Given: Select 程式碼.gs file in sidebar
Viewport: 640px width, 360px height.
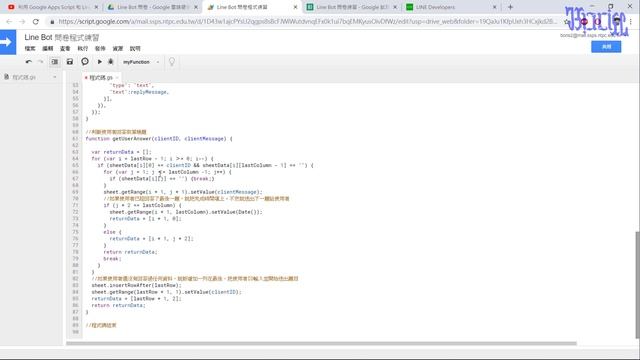Looking at the screenshot, I should pyautogui.click(x=24, y=77).
